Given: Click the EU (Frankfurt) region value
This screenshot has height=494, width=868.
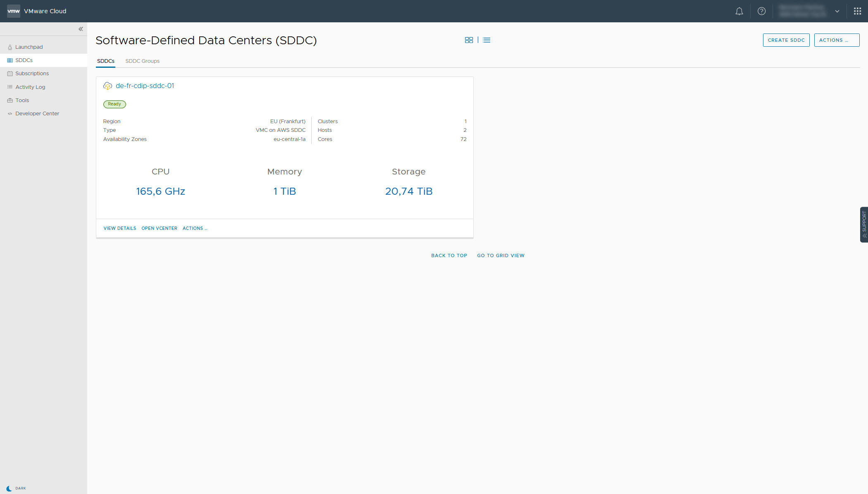Looking at the screenshot, I should pos(288,122).
